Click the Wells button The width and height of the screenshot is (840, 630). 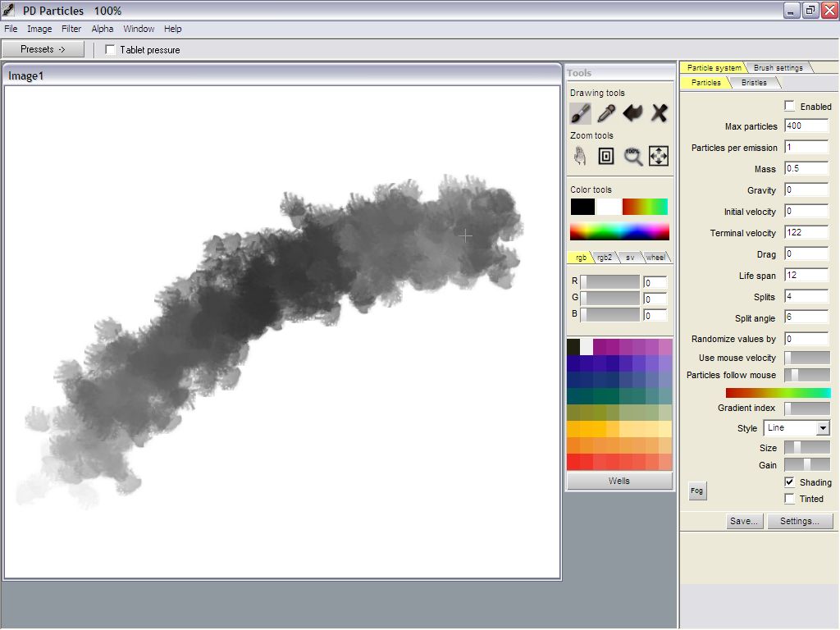(x=619, y=481)
